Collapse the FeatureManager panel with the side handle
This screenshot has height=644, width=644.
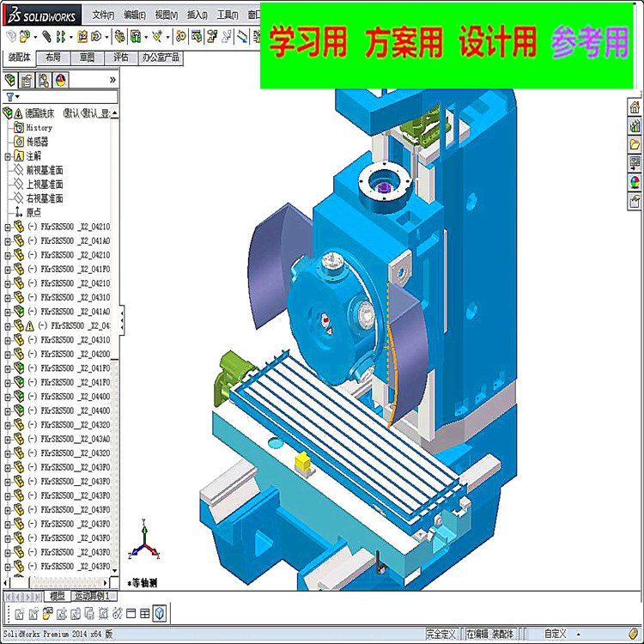pos(122,320)
